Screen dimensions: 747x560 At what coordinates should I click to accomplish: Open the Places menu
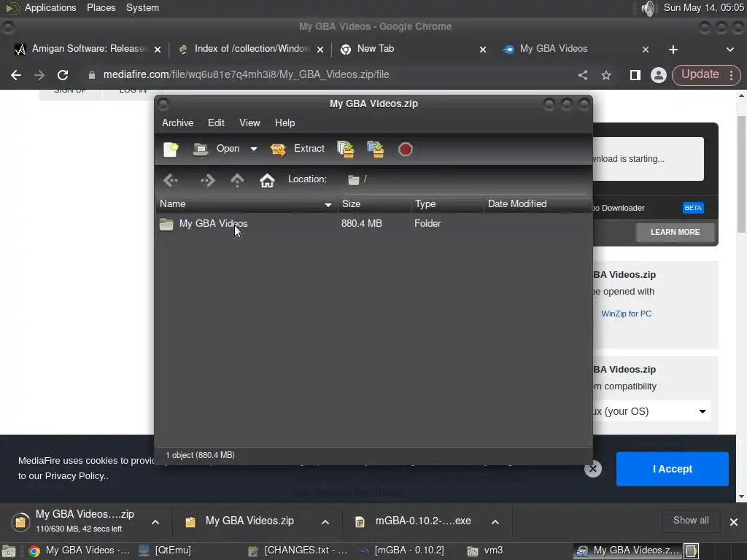tap(101, 8)
